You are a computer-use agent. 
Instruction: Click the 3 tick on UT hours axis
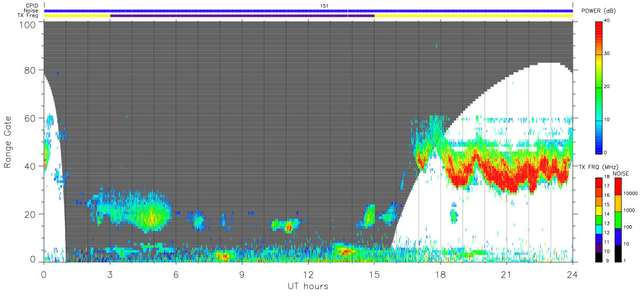point(110,274)
